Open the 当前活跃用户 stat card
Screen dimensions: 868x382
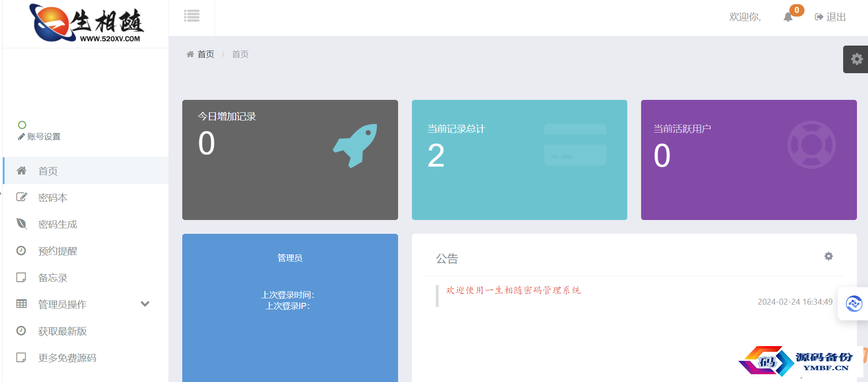[749, 160]
